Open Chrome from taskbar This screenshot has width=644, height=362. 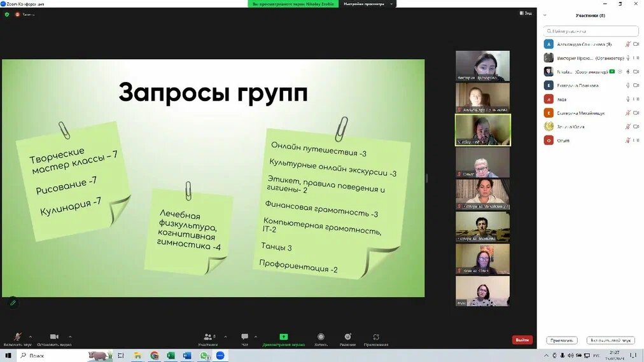(x=155, y=356)
